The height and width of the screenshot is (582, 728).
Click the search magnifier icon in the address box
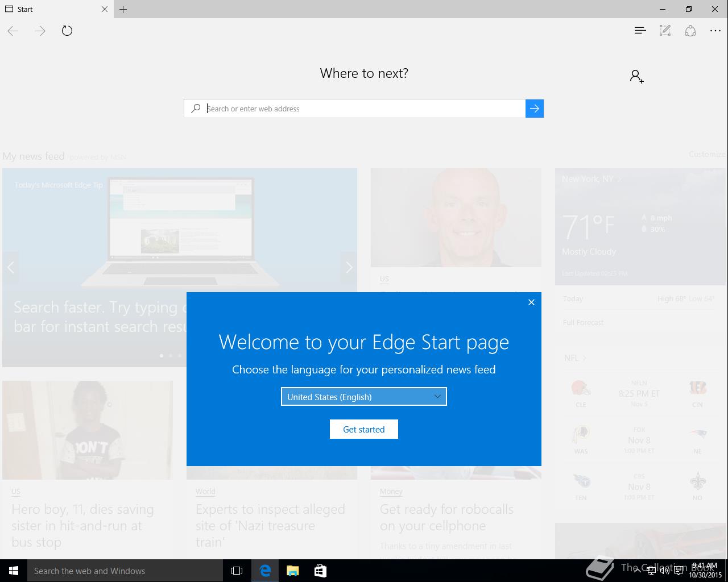(x=196, y=109)
